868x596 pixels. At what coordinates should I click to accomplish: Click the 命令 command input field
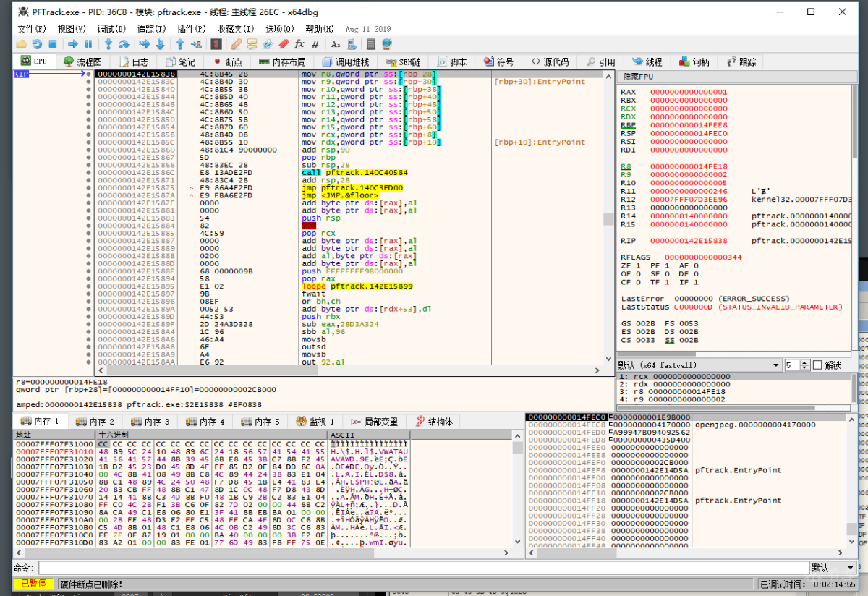pos(423,568)
